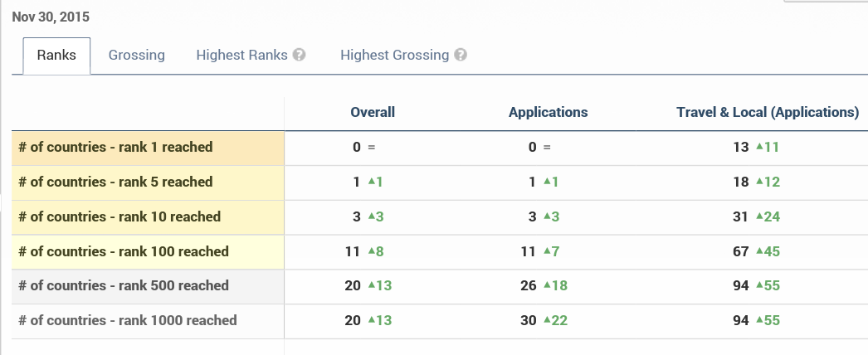Click up arrow beside Applications rank 1000 value
The height and width of the screenshot is (355, 868).
coord(548,320)
